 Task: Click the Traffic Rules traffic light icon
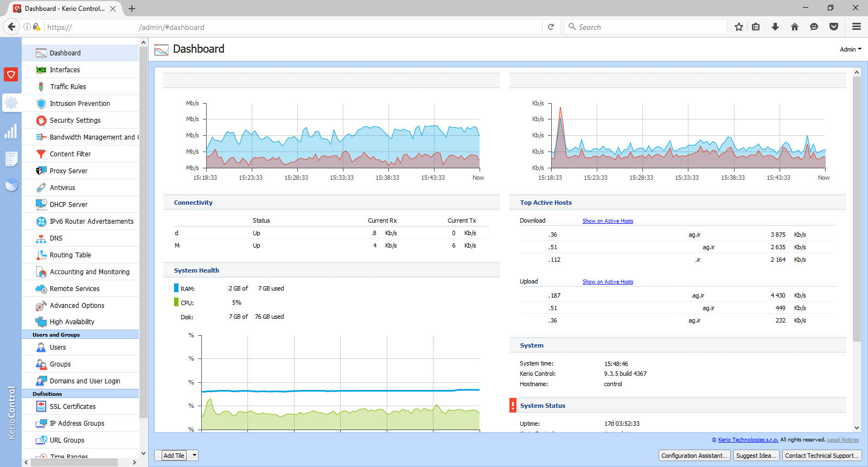41,86
